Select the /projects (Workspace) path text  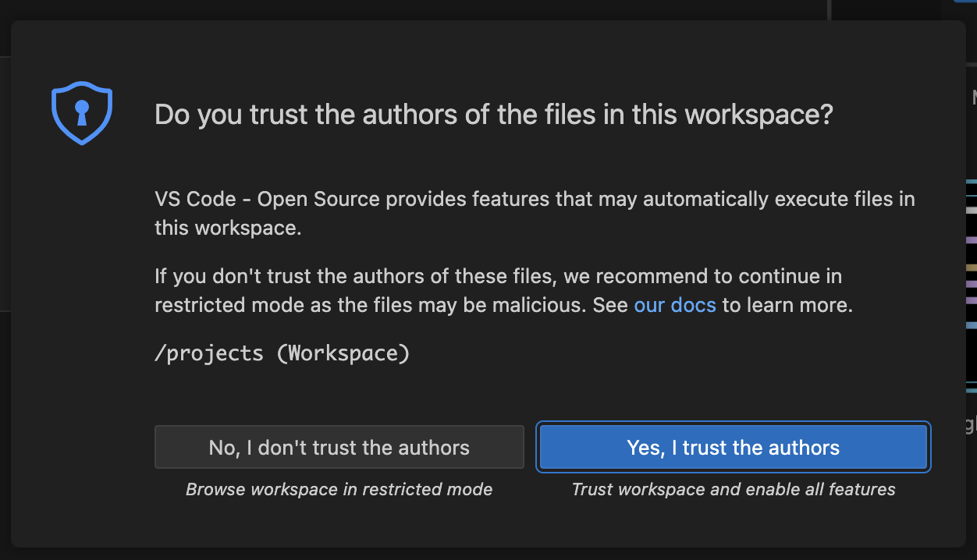point(282,353)
